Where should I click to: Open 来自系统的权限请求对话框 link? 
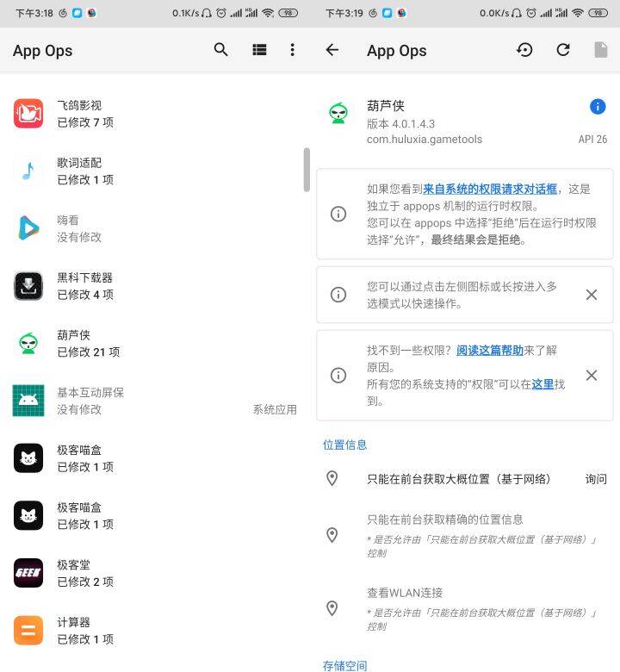[490, 189]
